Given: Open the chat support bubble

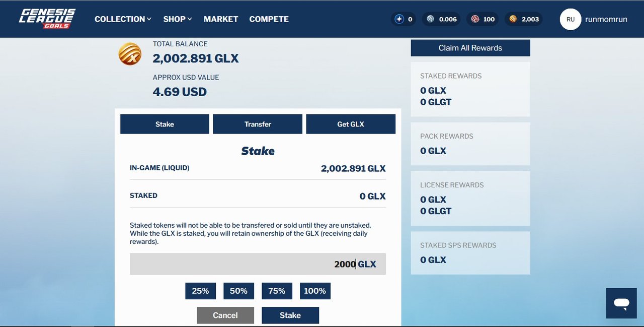Looking at the screenshot, I should [621, 303].
